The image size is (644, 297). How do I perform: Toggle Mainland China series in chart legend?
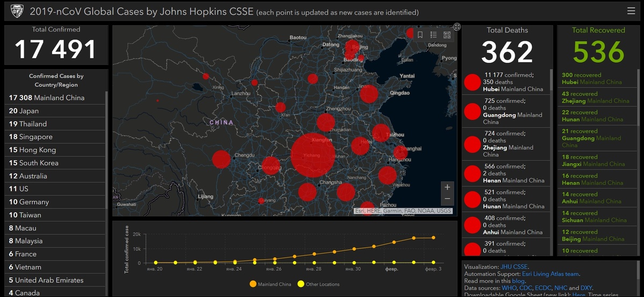tap(270, 284)
